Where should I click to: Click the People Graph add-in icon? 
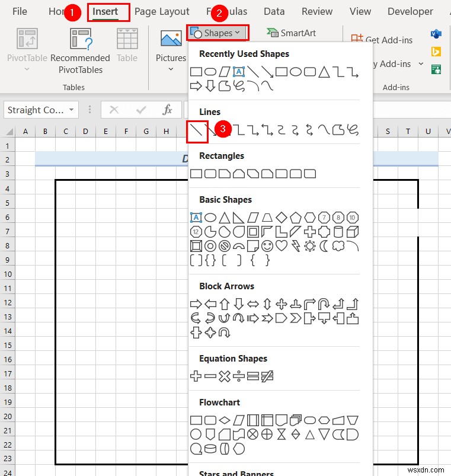436,69
